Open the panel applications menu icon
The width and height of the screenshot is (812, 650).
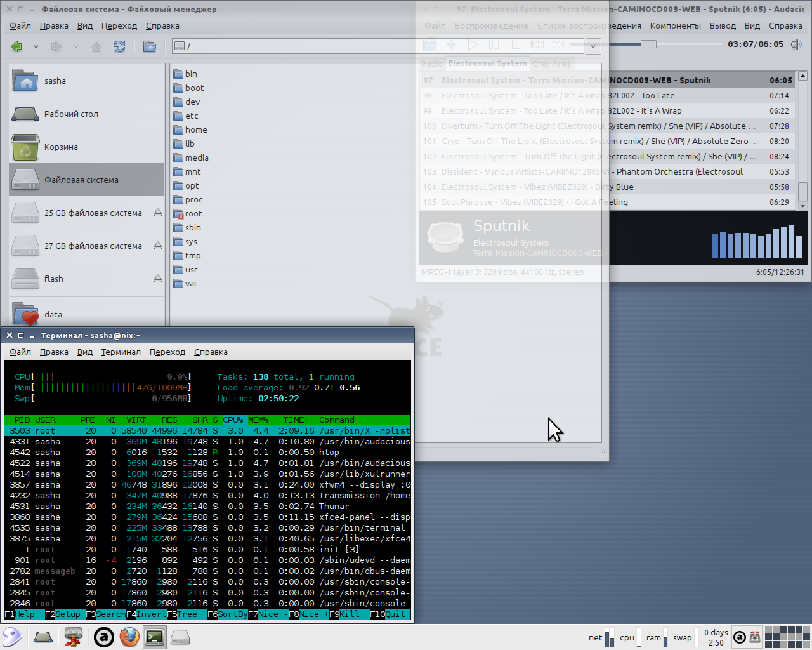12,637
